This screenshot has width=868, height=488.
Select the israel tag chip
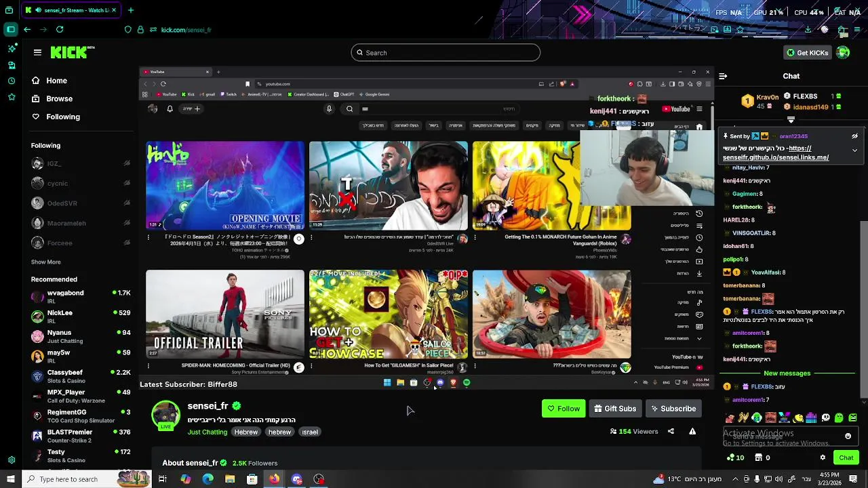click(310, 432)
